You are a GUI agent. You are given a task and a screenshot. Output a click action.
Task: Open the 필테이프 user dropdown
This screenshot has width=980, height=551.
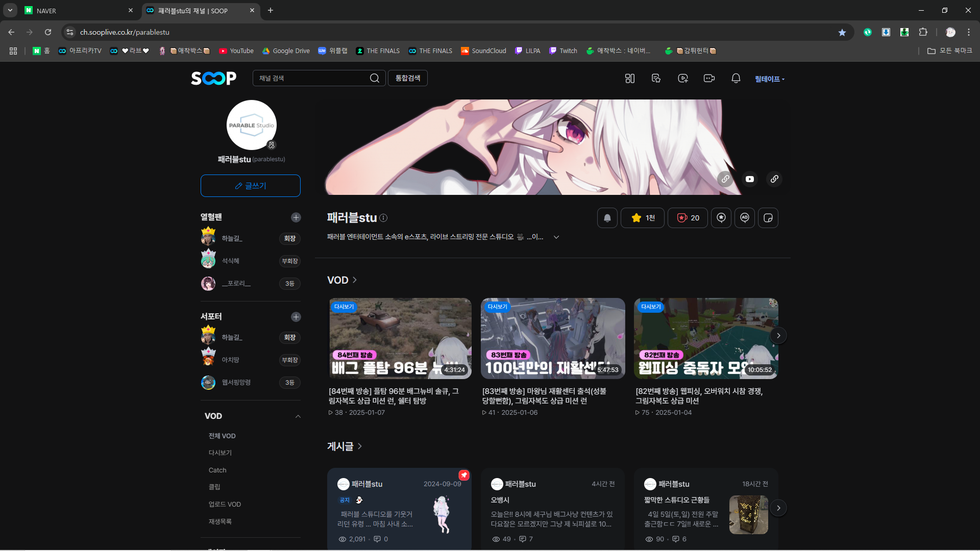coord(770,79)
